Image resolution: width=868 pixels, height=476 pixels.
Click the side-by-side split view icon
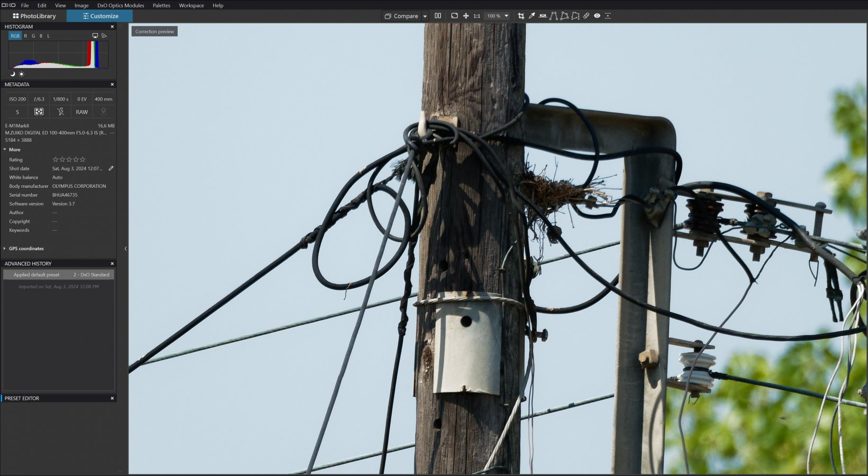pyautogui.click(x=438, y=16)
